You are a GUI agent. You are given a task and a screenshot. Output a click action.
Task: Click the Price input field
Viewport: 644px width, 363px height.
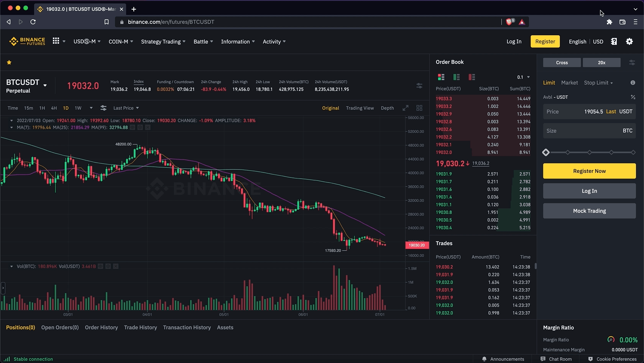click(x=589, y=112)
